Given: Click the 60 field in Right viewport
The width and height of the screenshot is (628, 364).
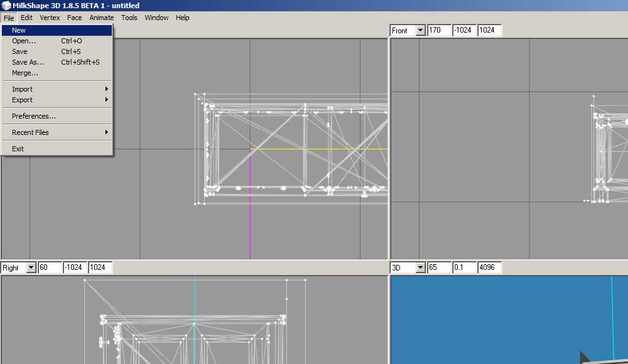Looking at the screenshot, I should point(50,268).
